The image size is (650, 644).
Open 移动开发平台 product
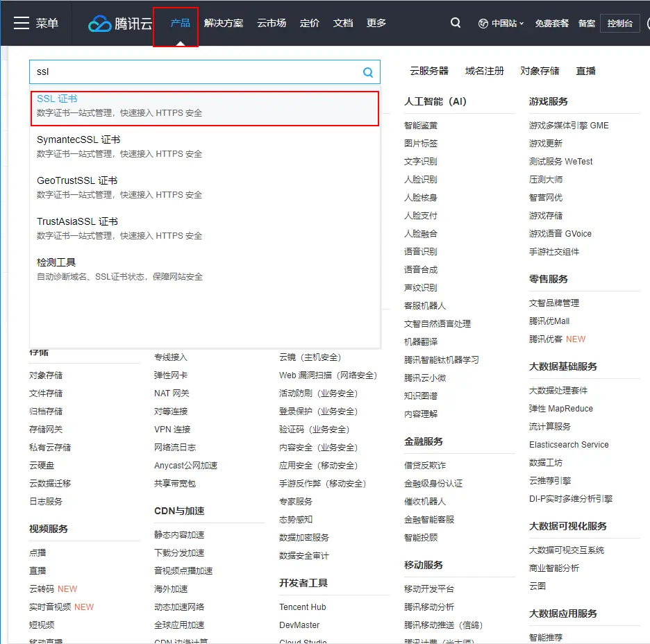pos(429,589)
